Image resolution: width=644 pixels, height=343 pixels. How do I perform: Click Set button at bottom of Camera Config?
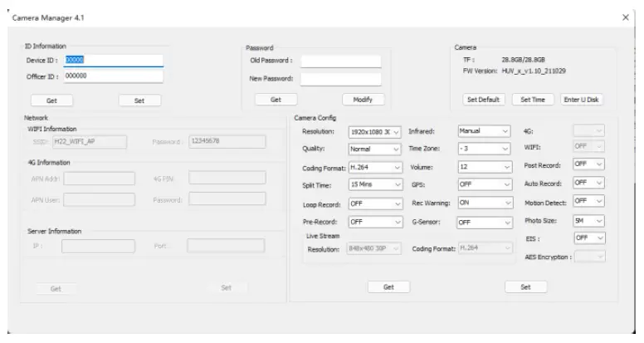click(x=525, y=287)
